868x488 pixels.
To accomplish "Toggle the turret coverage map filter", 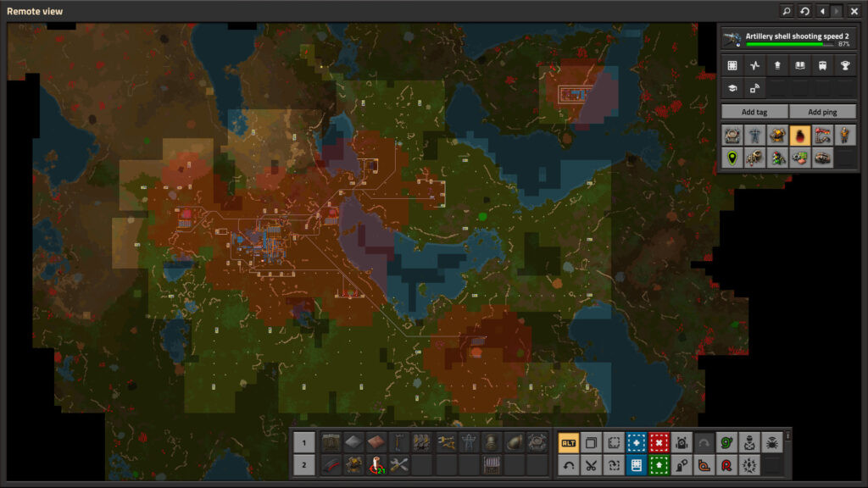I will point(732,135).
